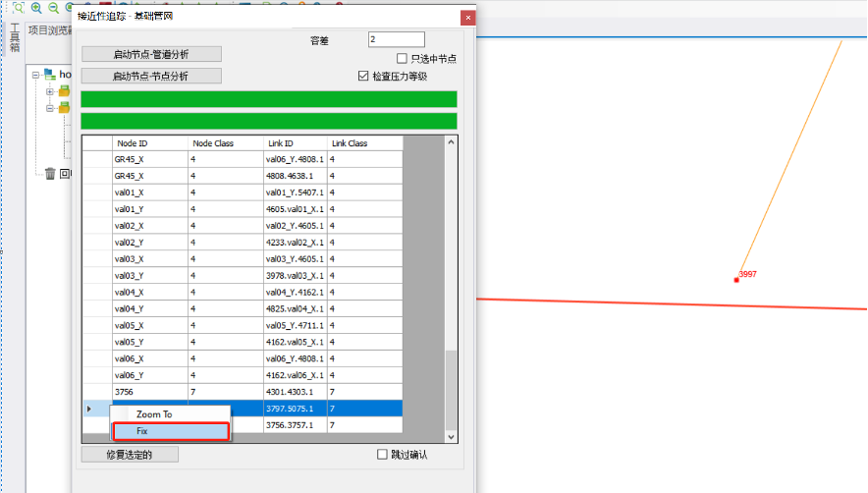
Task: Click the 容差 tolerance input field
Action: pyautogui.click(x=396, y=39)
